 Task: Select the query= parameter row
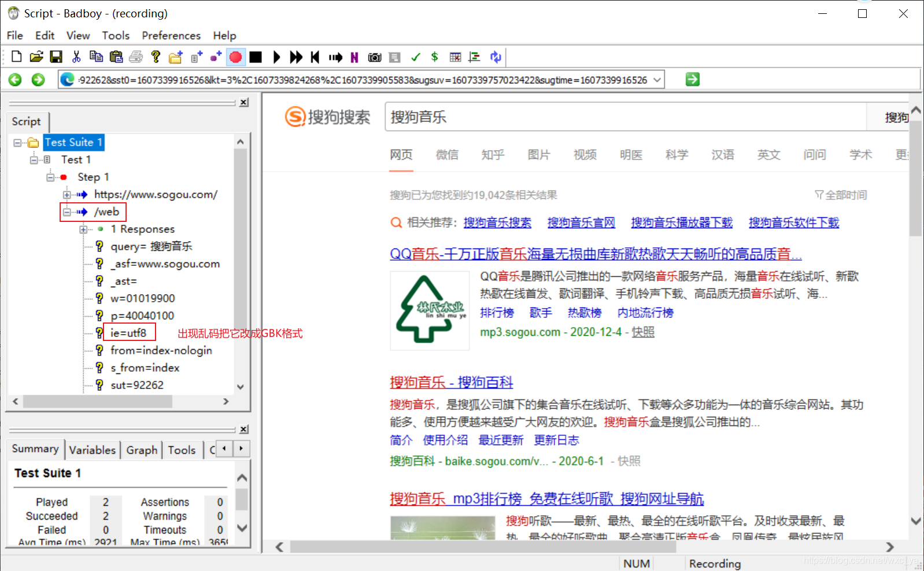(151, 246)
